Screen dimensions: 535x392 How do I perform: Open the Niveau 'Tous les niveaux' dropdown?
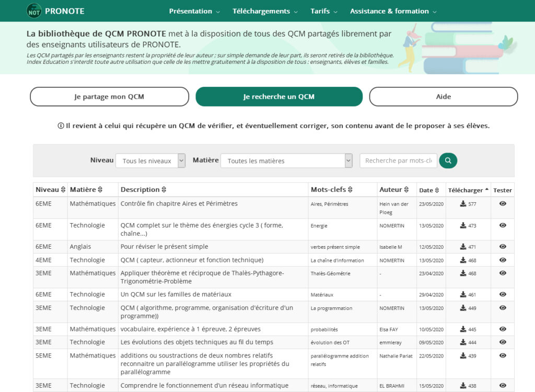pos(150,161)
